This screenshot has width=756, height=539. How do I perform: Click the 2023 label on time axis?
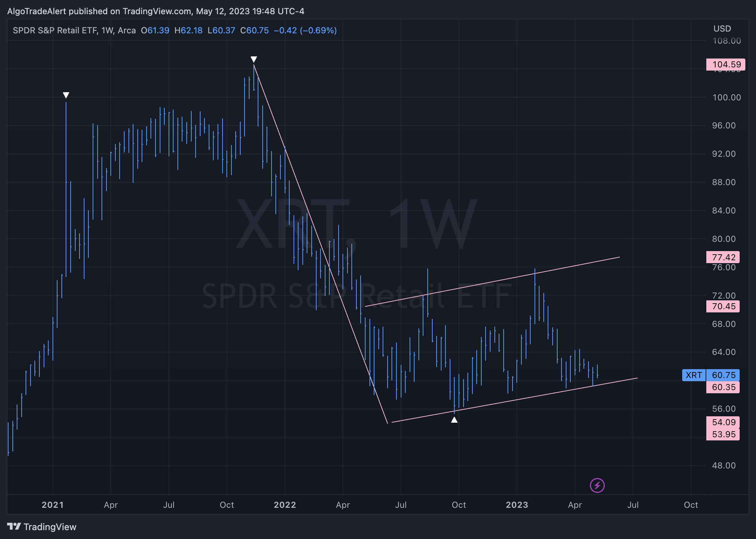point(517,505)
